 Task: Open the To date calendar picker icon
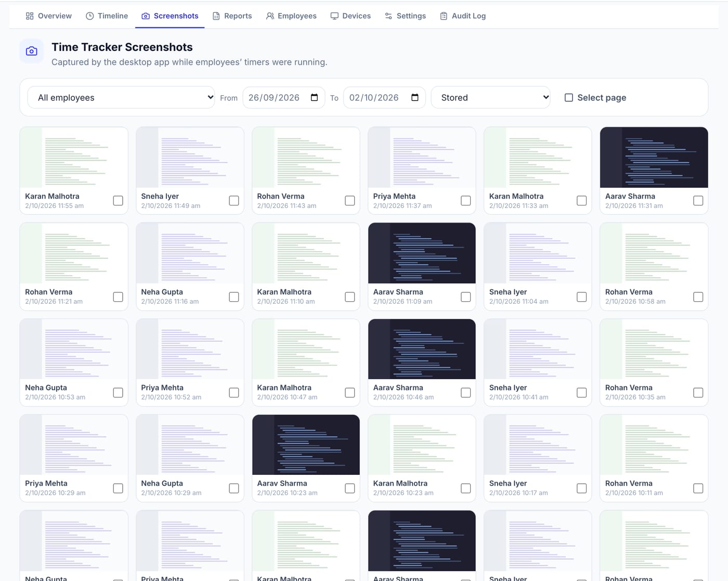point(415,97)
